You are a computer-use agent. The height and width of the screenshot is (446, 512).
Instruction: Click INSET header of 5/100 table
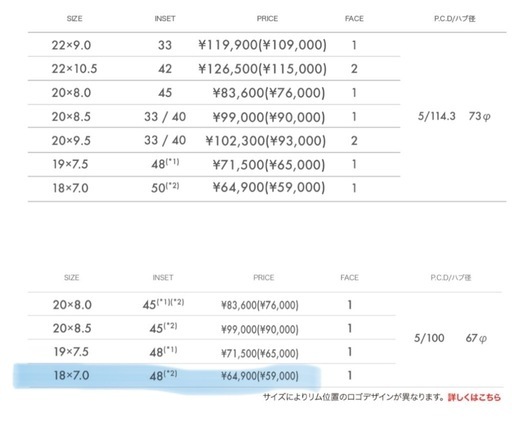(163, 277)
